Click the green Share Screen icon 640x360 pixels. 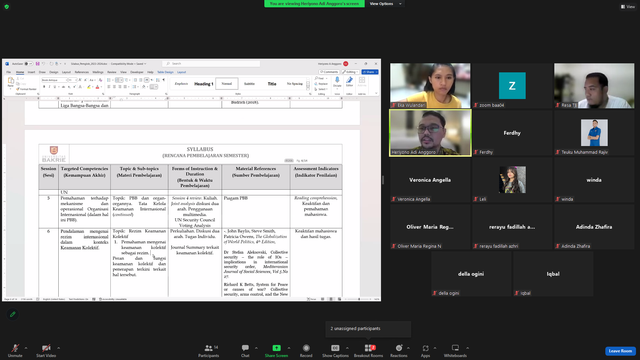[x=276, y=348]
